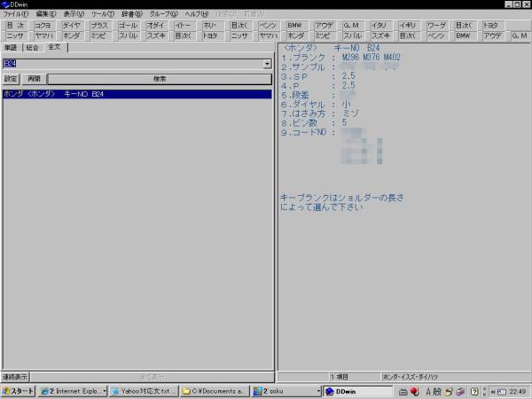Click the ホンダ・イスズ・ダイハツ status text
The width and height of the screenshot is (532, 399).
pyautogui.click(x=411, y=377)
